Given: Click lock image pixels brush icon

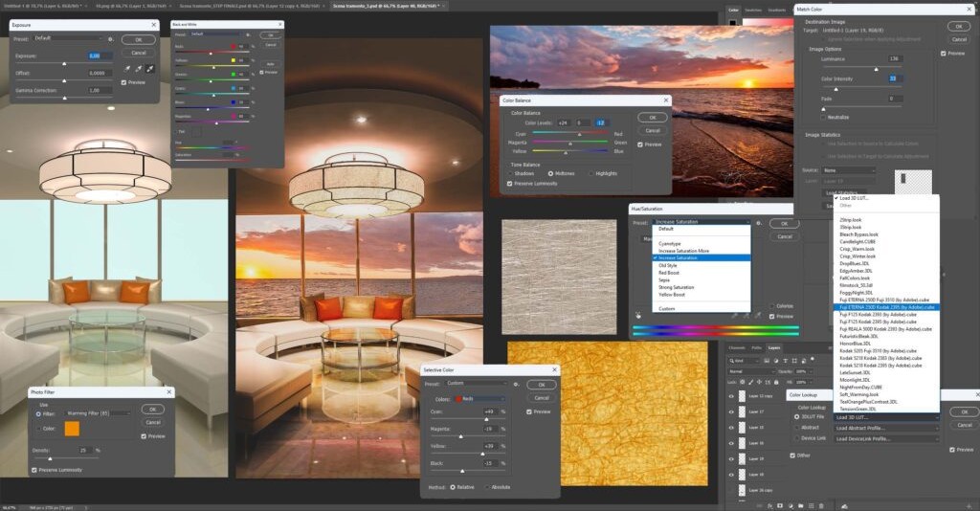Looking at the screenshot, I should (x=750, y=382).
